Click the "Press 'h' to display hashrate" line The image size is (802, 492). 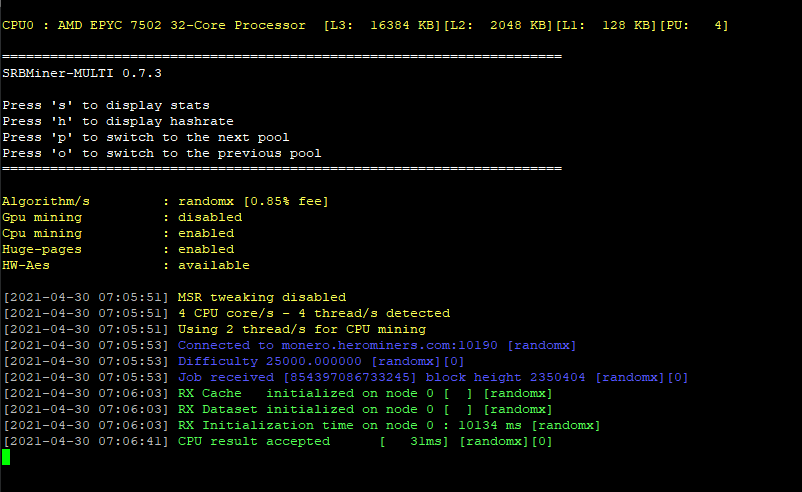pos(118,121)
